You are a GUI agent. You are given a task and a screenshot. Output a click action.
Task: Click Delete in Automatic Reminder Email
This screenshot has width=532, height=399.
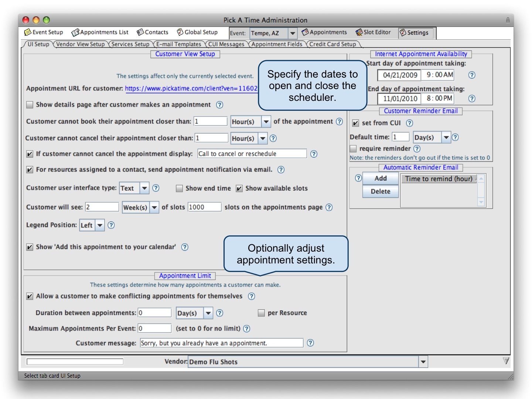pyautogui.click(x=381, y=191)
